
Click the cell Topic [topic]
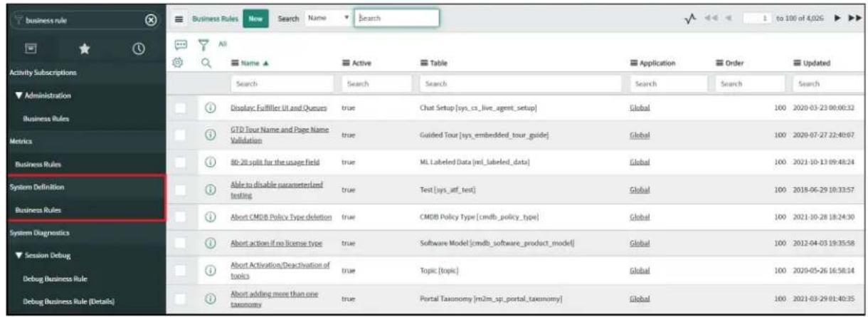click(x=438, y=271)
